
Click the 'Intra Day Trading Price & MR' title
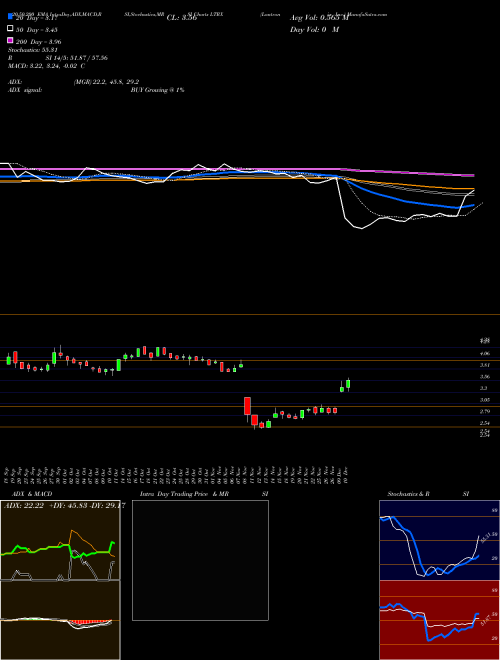pos(184,494)
